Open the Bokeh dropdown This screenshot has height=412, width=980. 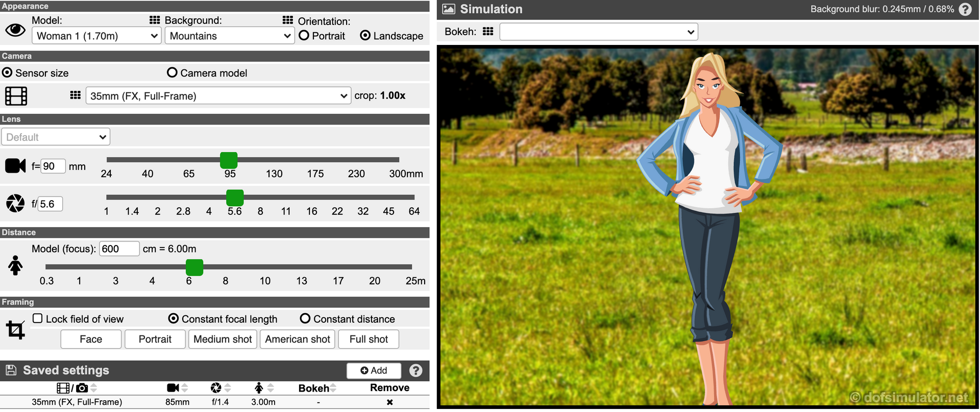[x=599, y=32]
